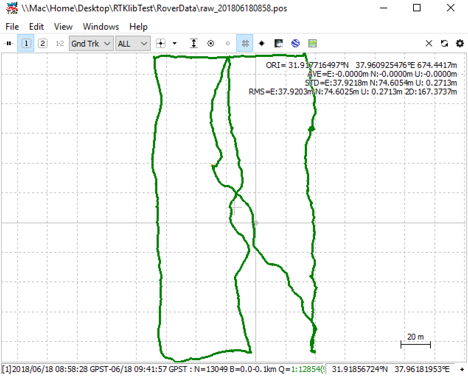The image size is (468, 379).
Task: Click the fit vertical range icon
Action: point(194,43)
